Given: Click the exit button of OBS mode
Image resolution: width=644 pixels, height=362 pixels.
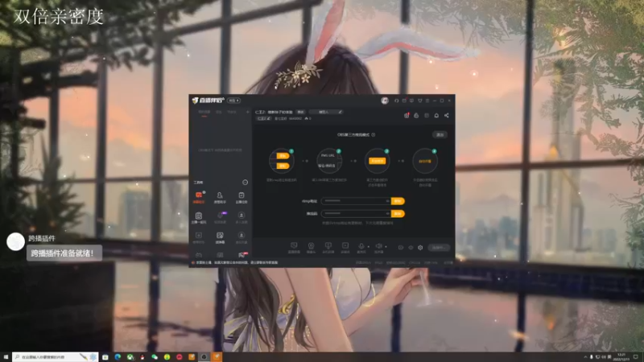Looking at the screenshot, I should [x=440, y=134].
